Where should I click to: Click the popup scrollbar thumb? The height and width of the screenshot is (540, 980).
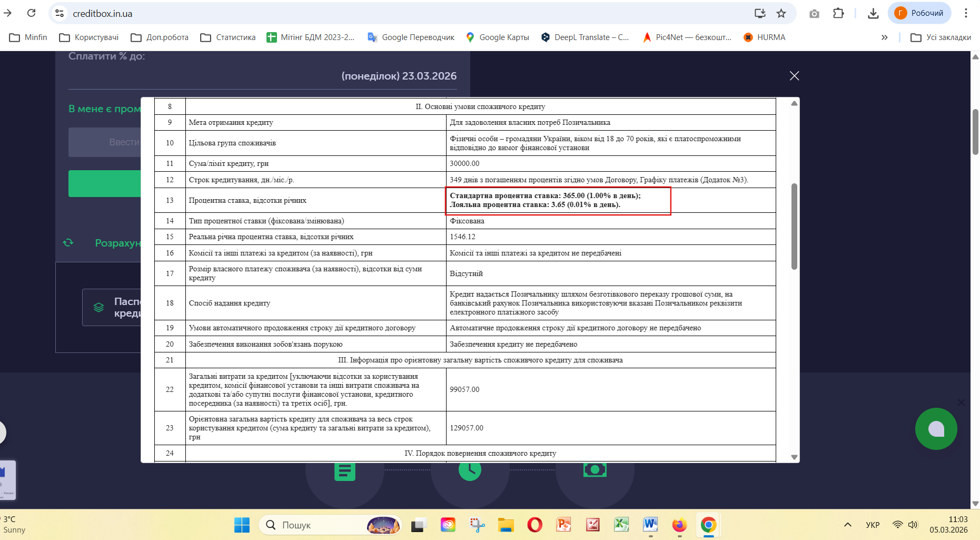pos(794,226)
